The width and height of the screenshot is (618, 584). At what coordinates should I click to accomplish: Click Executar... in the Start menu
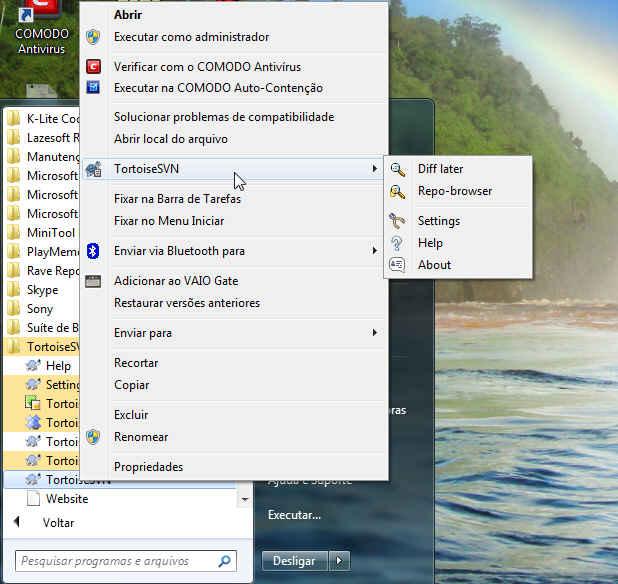(x=294, y=515)
